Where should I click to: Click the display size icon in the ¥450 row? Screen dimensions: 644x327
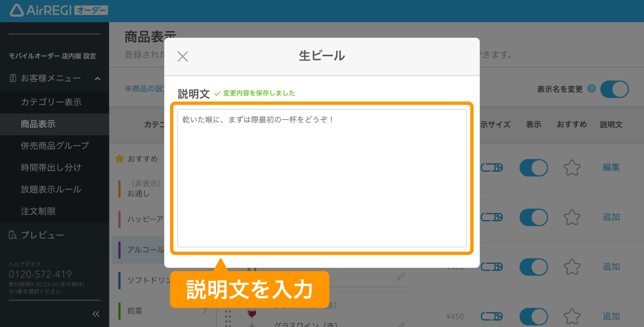pos(492,317)
